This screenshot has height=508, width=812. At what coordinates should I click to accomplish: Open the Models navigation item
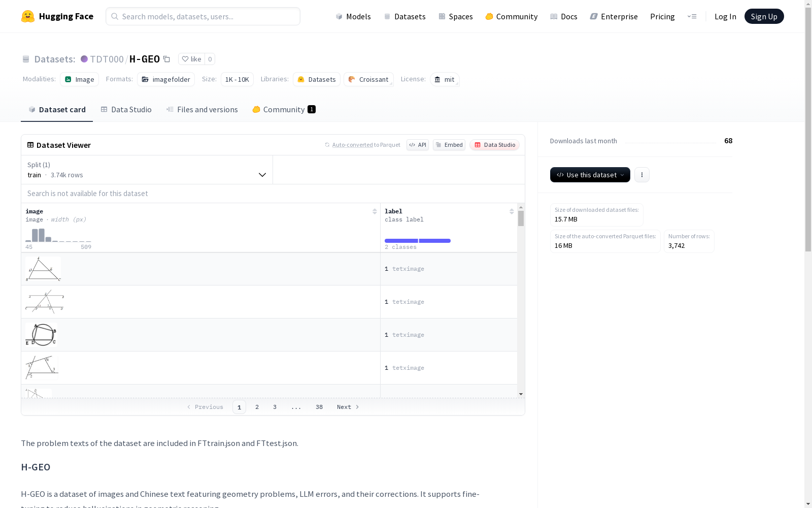(353, 16)
